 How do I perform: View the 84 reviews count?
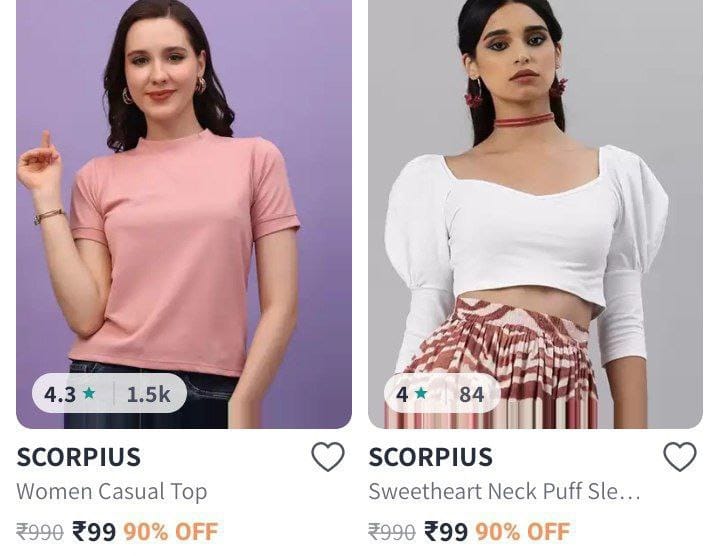[x=472, y=394]
